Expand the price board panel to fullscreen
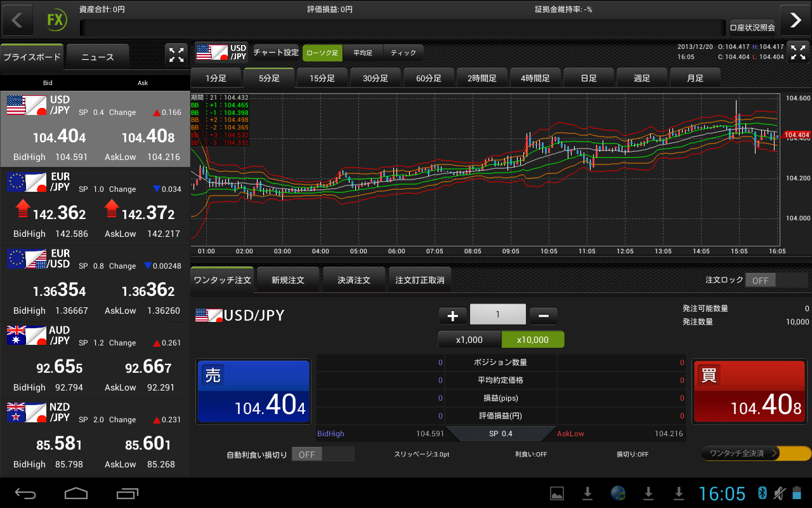The image size is (812, 508). (x=176, y=55)
